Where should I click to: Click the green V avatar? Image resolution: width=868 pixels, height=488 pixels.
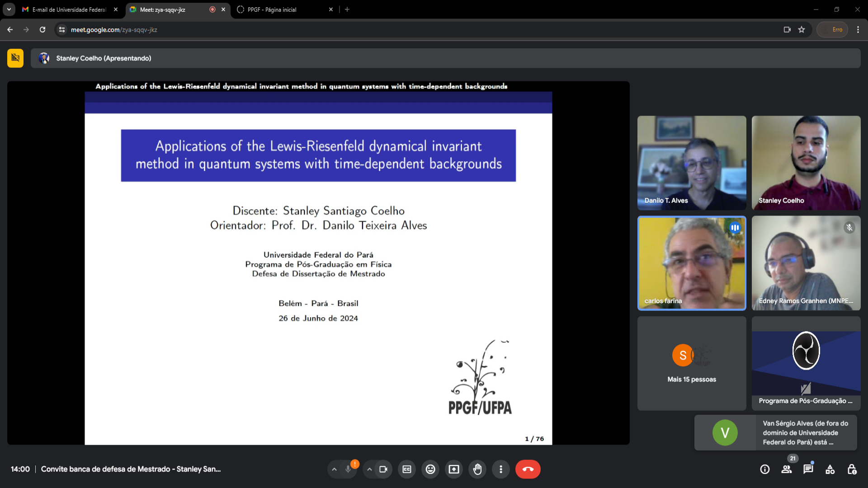[725, 432]
